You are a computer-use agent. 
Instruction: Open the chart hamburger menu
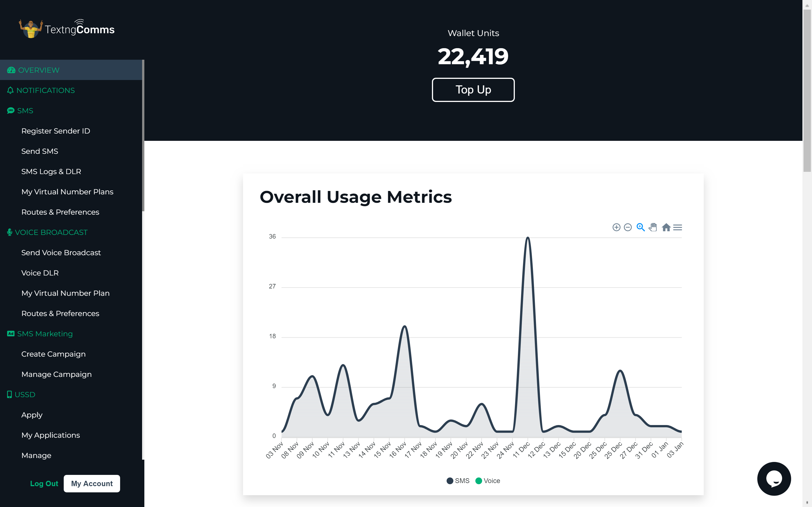678,227
